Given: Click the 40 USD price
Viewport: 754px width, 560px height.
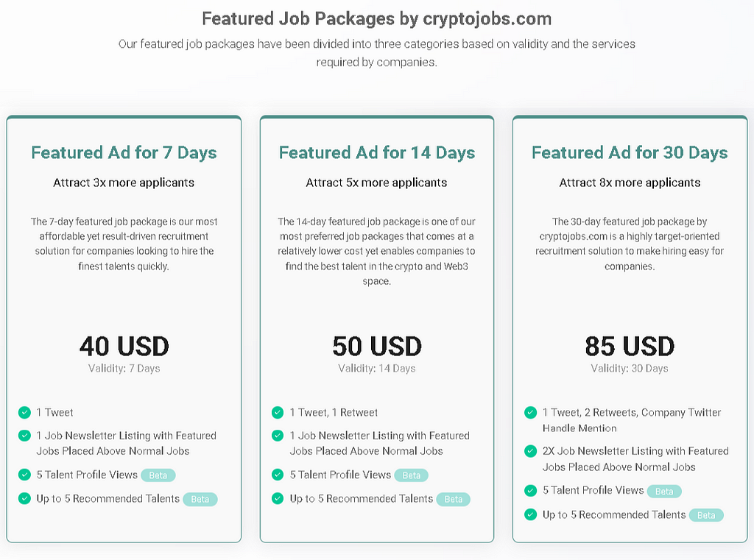Looking at the screenshot, I should coord(124,346).
